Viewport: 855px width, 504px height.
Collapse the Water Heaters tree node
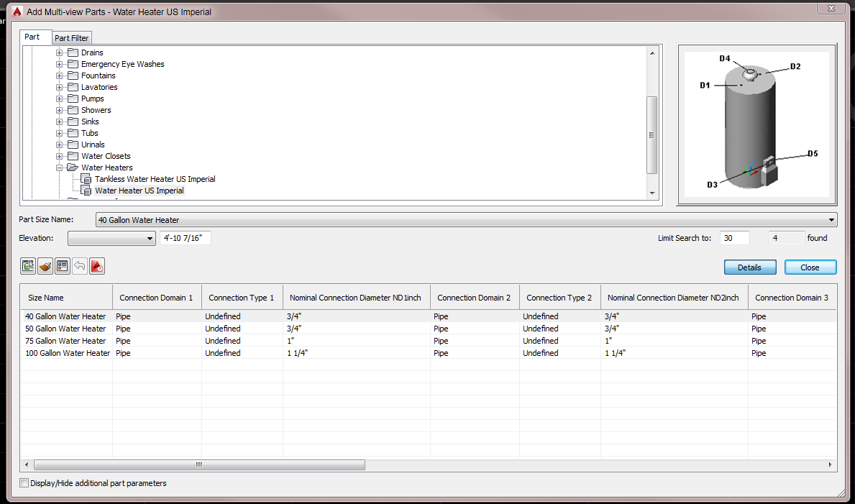pos(60,168)
